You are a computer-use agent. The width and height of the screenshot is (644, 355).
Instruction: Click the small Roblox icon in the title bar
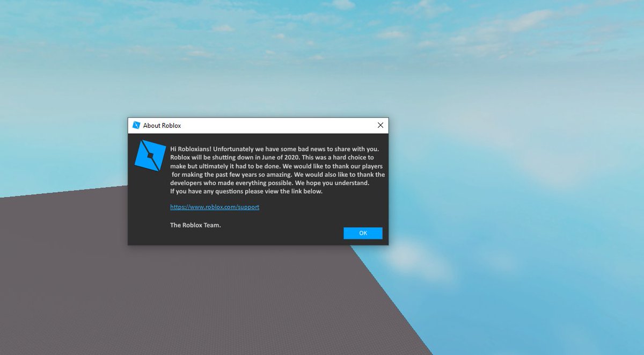tap(136, 125)
